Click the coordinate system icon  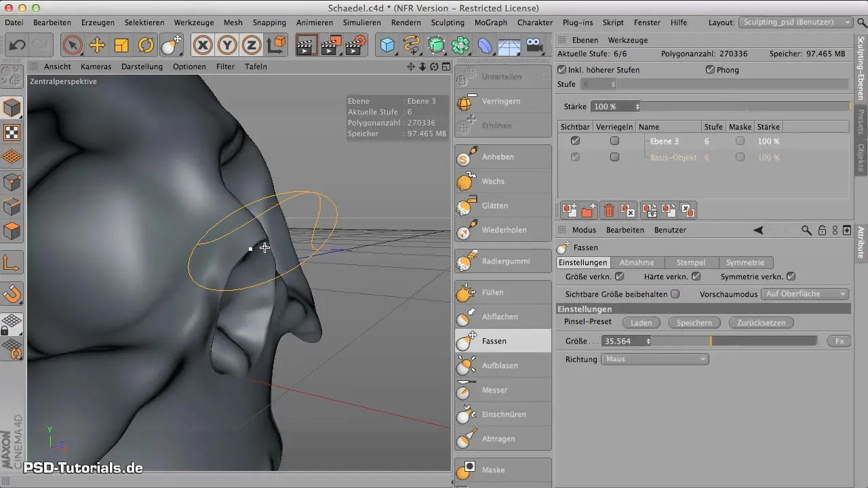point(276,46)
